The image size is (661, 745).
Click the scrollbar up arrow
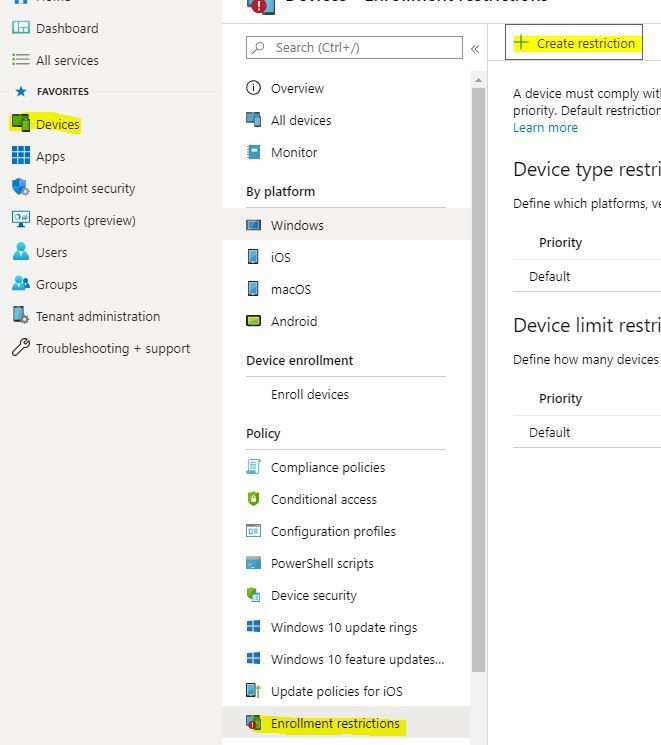click(478, 80)
